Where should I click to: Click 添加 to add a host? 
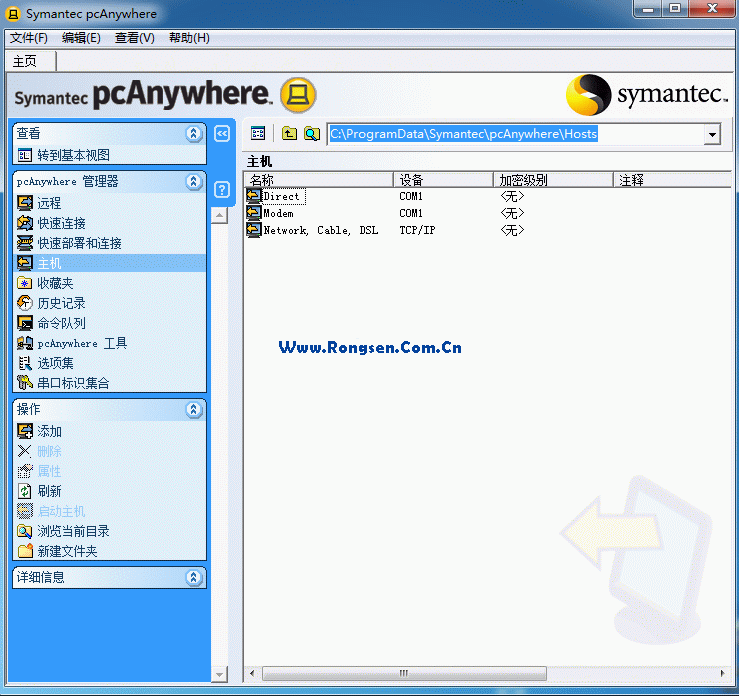tap(49, 431)
